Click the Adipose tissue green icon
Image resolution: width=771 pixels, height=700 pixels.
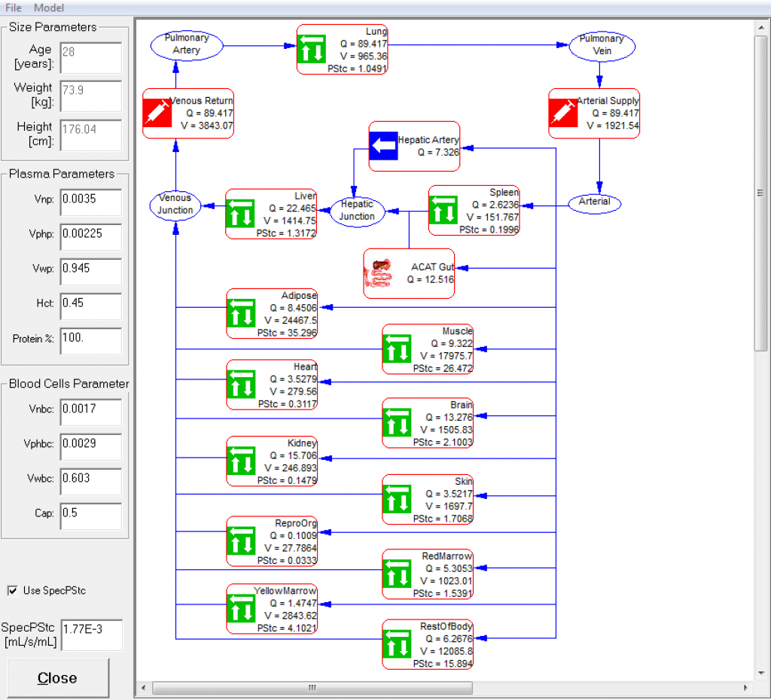pos(241,313)
